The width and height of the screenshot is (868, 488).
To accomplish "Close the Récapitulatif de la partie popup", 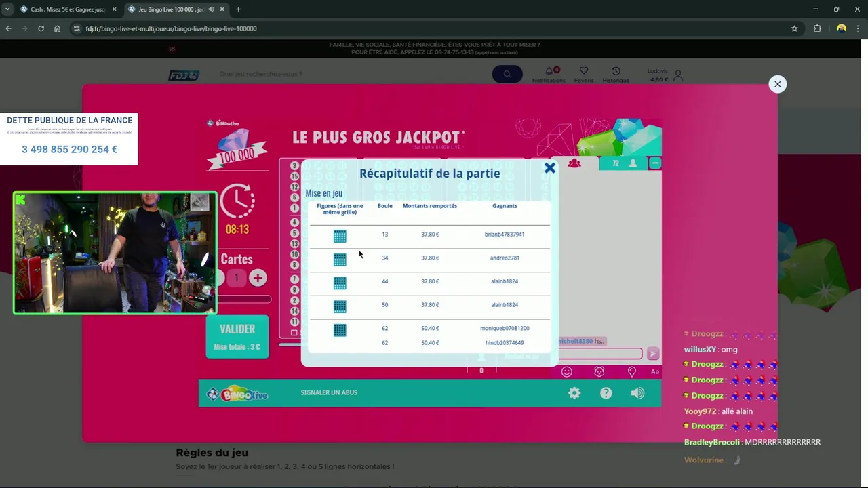I will [x=550, y=167].
